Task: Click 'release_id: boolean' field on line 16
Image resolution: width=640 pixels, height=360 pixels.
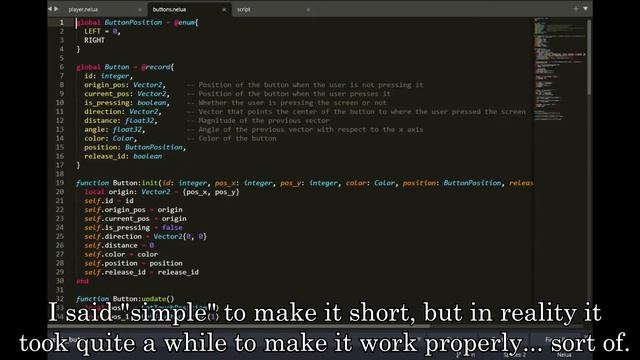Action: pyautogui.click(x=123, y=156)
